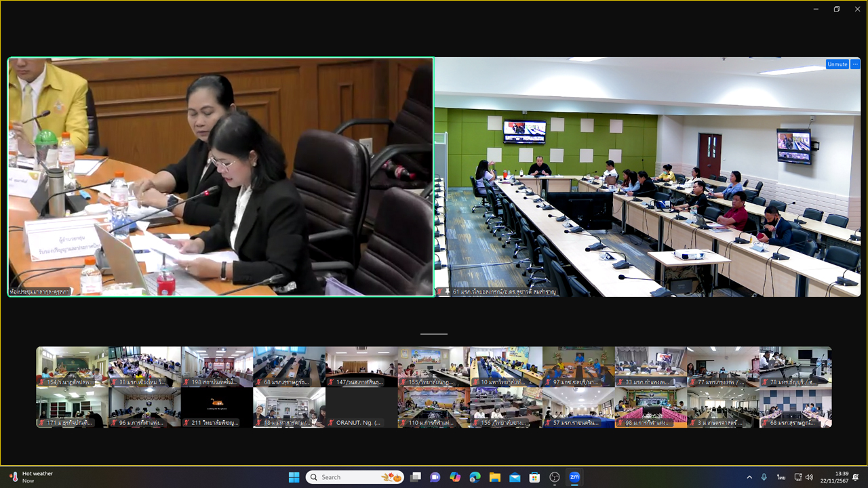Image resolution: width=868 pixels, height=488 pixels.
Task: Open the volume control in system tray
Action: [809, 477]
